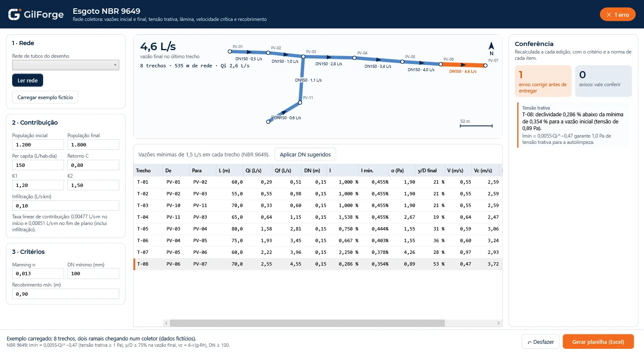Click the Desfazer button

click(x=541, y=342)
